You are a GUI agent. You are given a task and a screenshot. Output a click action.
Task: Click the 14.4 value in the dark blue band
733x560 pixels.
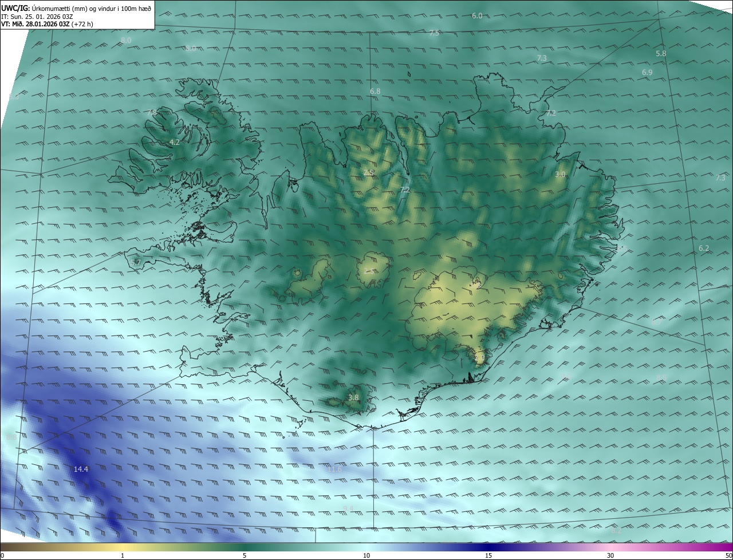81,470
